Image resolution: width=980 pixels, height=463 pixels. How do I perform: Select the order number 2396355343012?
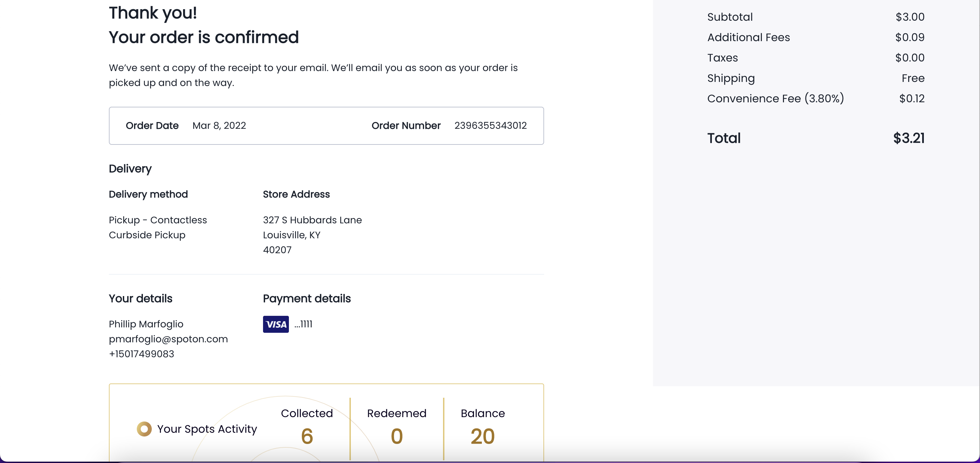click(490, 125)
